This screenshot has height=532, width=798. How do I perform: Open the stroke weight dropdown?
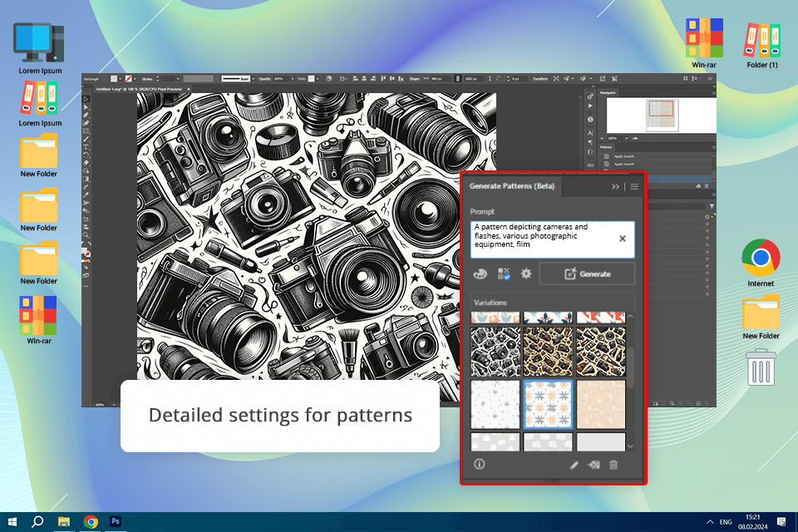(x=178, y=79)
